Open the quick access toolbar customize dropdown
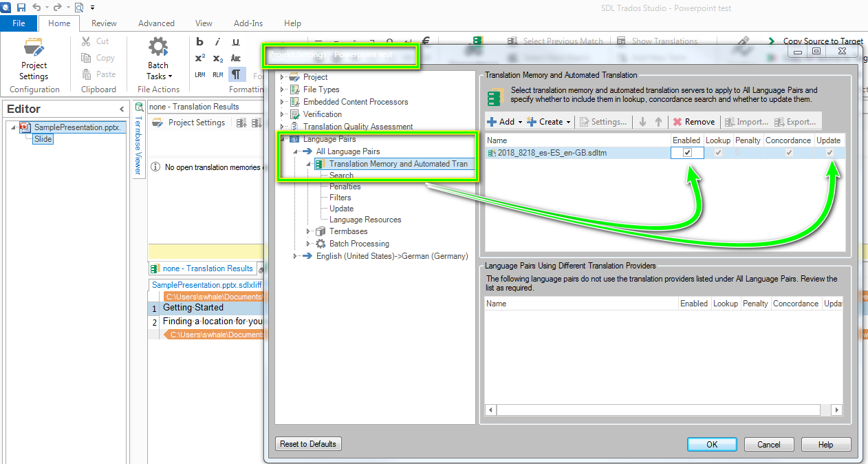The height and width of the screenshot is (464, 868). tap(92, 8)
